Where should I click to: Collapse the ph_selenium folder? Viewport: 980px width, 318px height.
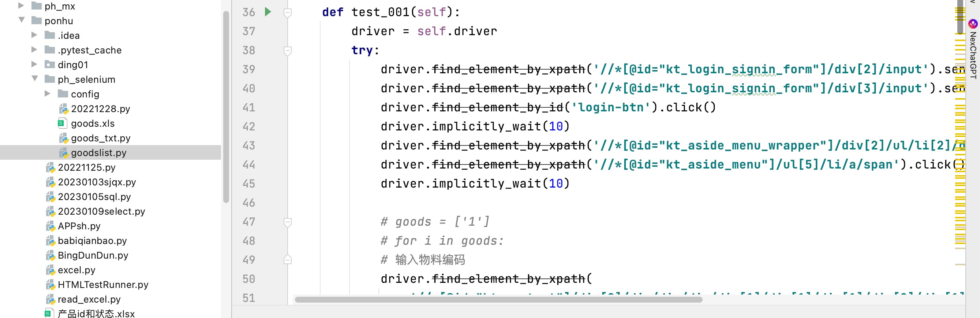[x=34, y=78]
